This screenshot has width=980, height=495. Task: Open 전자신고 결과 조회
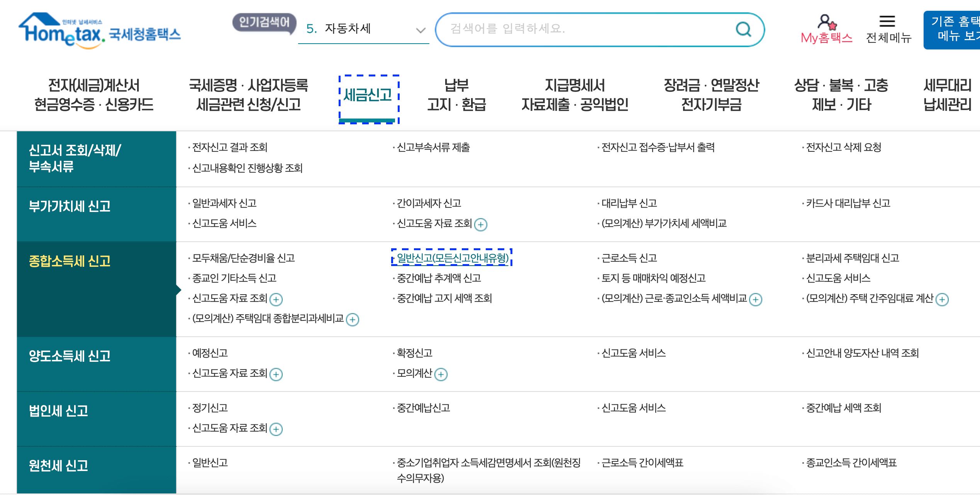(x=228, y=147)
